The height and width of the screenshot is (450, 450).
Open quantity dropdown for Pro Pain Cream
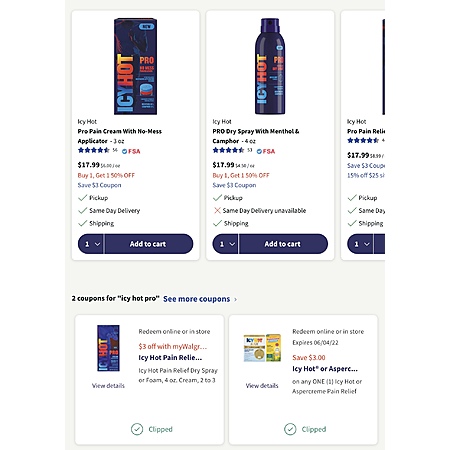coord(91,244)
